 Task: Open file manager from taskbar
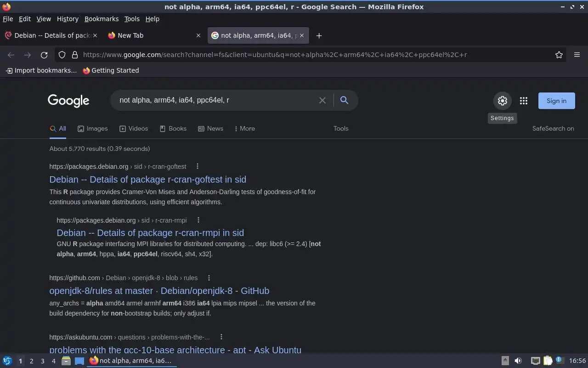click(x=66, y=361)
